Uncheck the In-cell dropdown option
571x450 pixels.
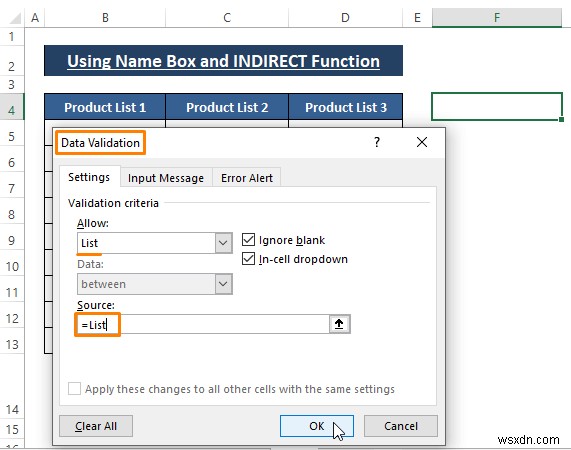click(x=248, y=259)
